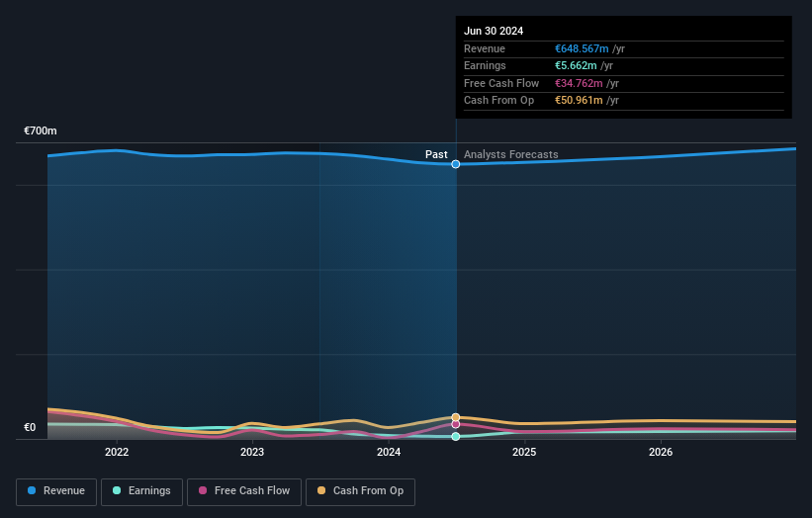The height and width of the screenshot is (518, 812).
Task: Click the teal Earnings data point marker
Action: click(x=456, y=436)
